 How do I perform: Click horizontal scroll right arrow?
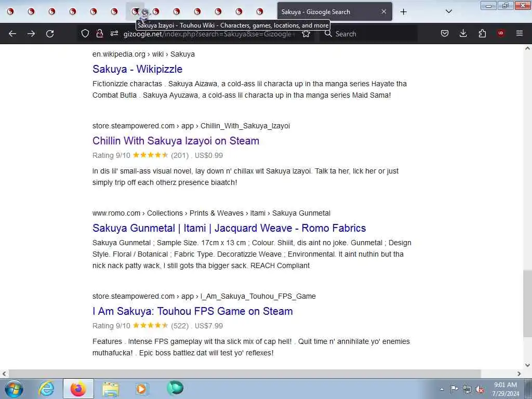(519, 374)
